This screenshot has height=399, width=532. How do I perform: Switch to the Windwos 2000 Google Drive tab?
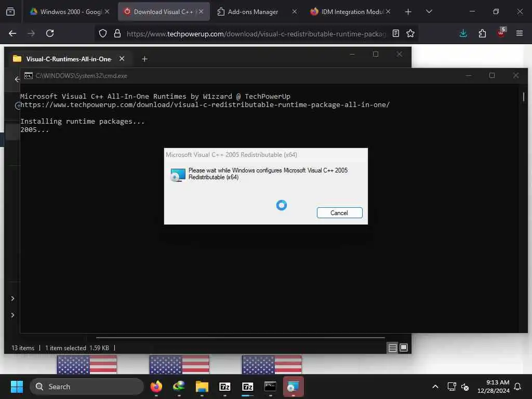coord(70,11)
